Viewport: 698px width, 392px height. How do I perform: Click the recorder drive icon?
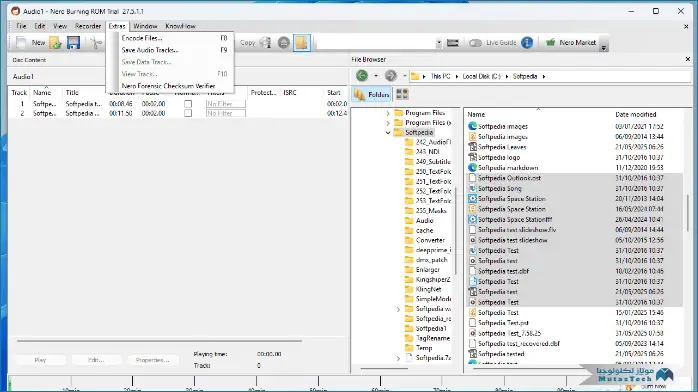[x=453, y=43]
